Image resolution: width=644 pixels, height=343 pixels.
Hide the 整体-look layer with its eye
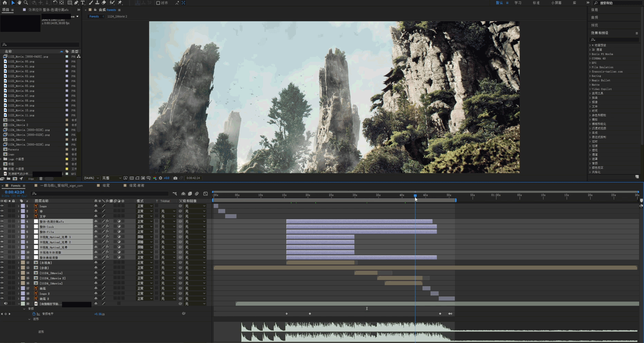(2, 227)
